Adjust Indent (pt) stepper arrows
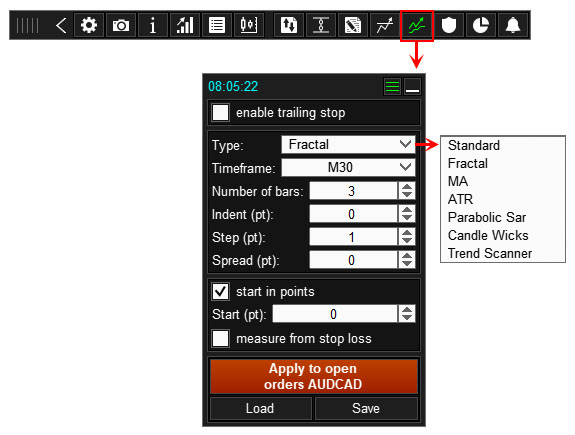Screen dimensions: 575x435 click(407, 214)
